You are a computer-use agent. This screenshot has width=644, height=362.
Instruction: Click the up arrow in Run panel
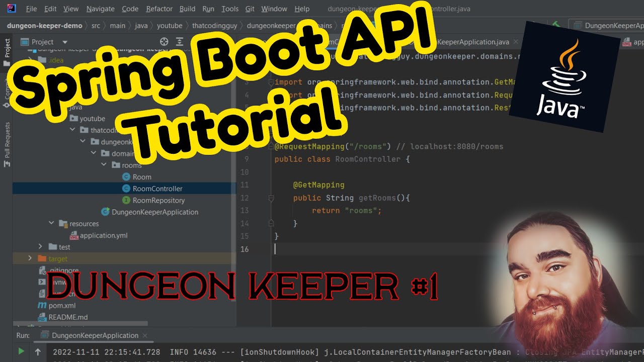point(38,352)
